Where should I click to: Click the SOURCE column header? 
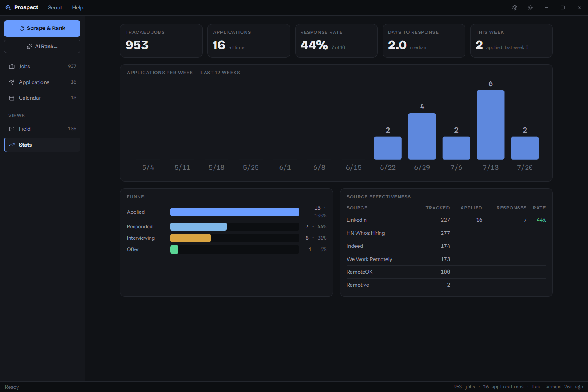357,208
